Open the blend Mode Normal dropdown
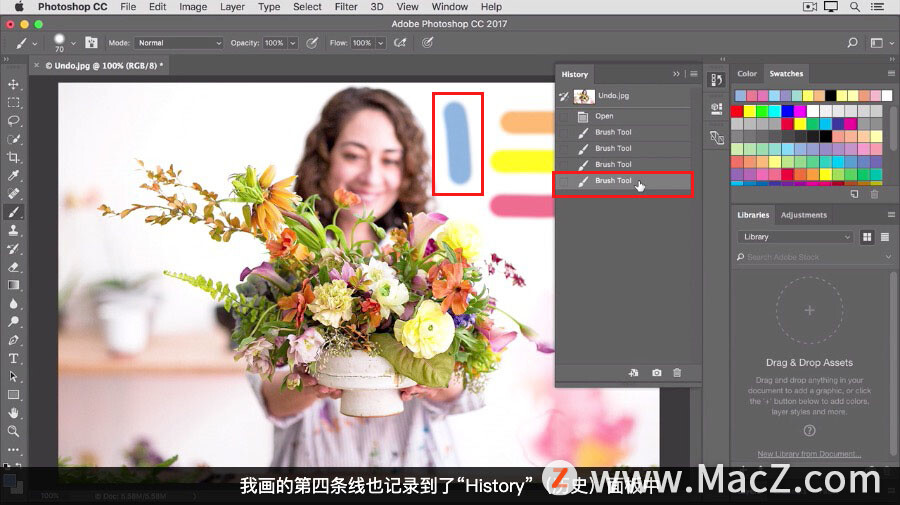This screenshot has height=505, width=900. 179,43
